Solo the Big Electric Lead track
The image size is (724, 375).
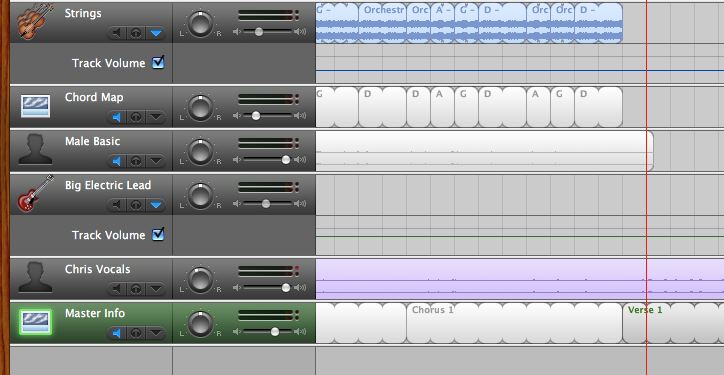[x=136, y=205]
